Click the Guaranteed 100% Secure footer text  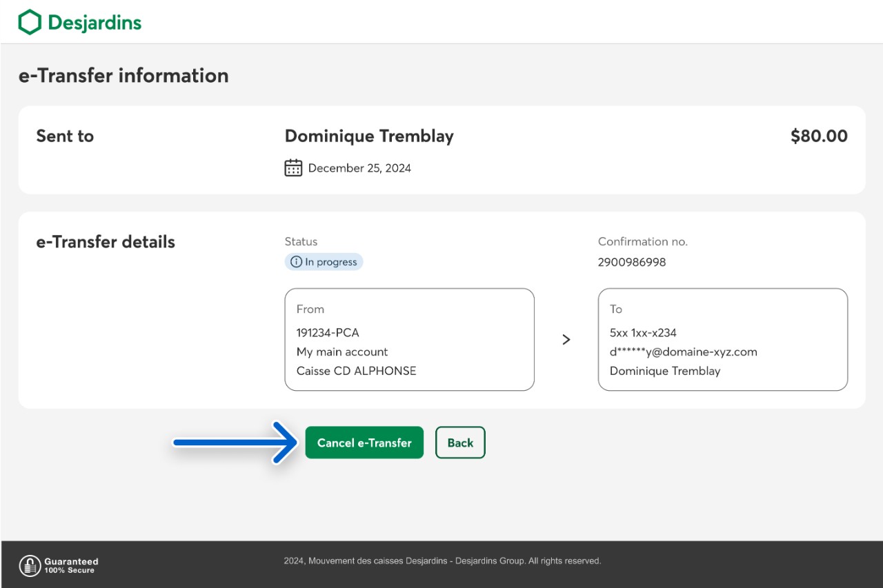pos(71,566)
